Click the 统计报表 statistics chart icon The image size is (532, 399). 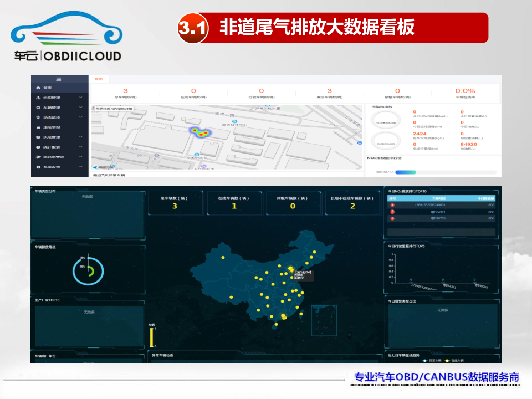38,147
